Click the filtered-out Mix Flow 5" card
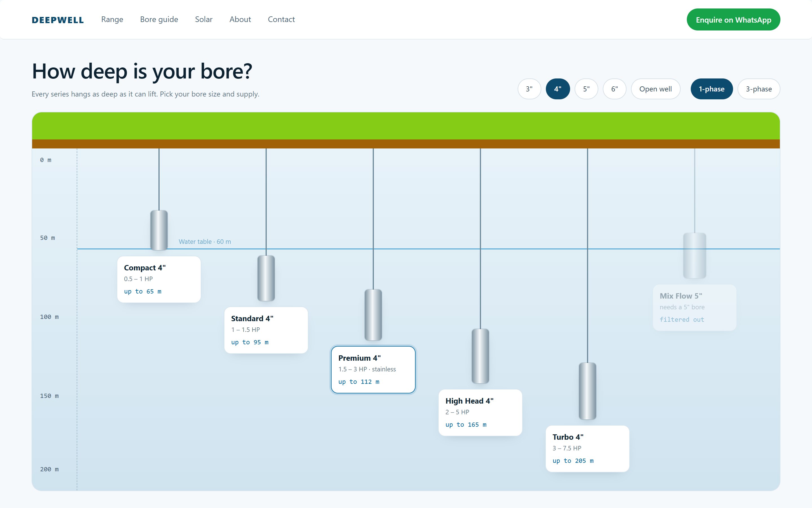This screenshot has height=508, width=812. click(x=694, y=307)
